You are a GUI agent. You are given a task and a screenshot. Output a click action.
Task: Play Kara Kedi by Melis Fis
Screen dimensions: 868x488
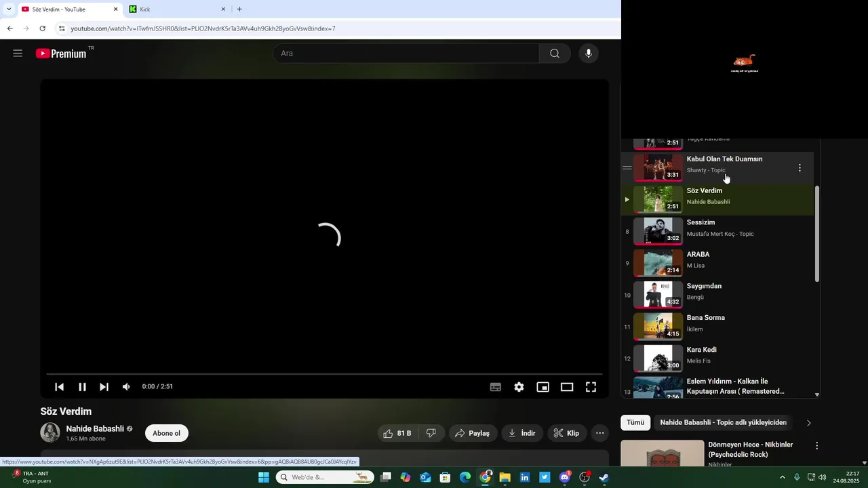click(x=717, y=358)
